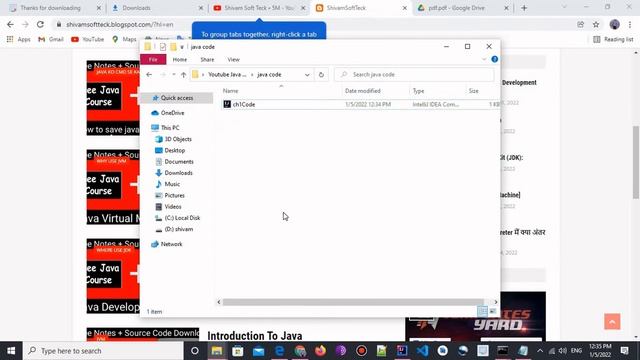Open OneDrive in navigation pane
This screenshot has width=640, height=360.
172,113
